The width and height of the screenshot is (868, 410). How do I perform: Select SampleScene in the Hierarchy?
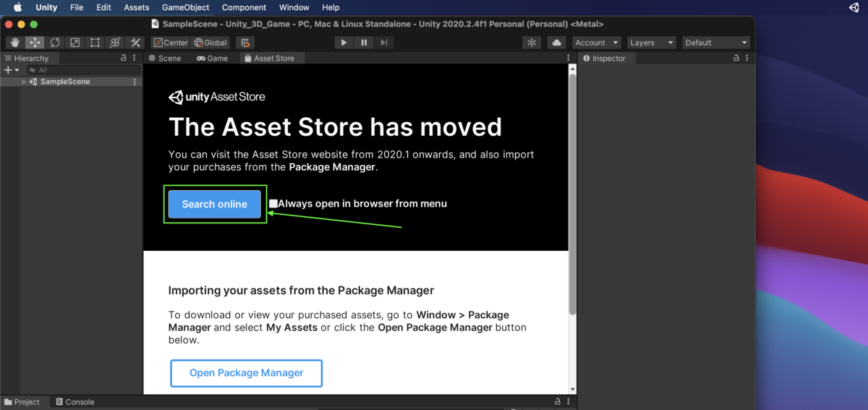pos(65,82)
